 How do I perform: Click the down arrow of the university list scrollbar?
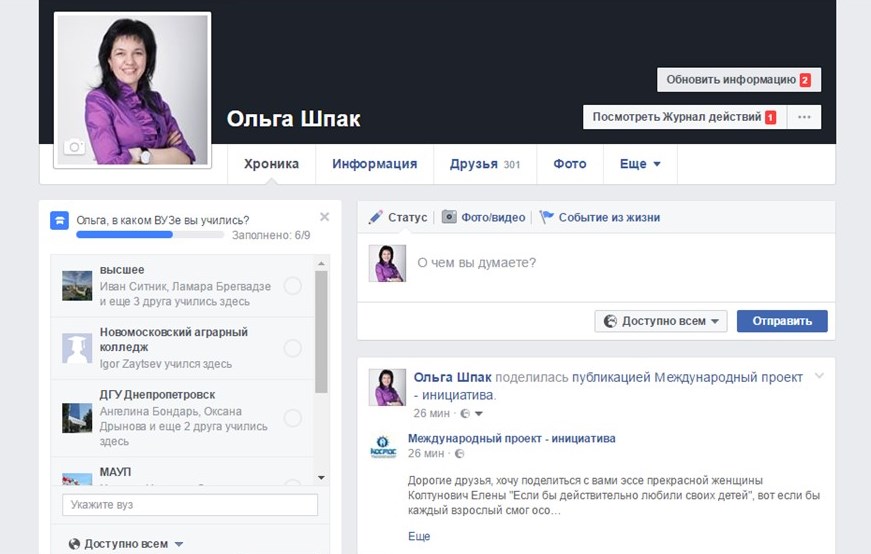click(321, 477)
